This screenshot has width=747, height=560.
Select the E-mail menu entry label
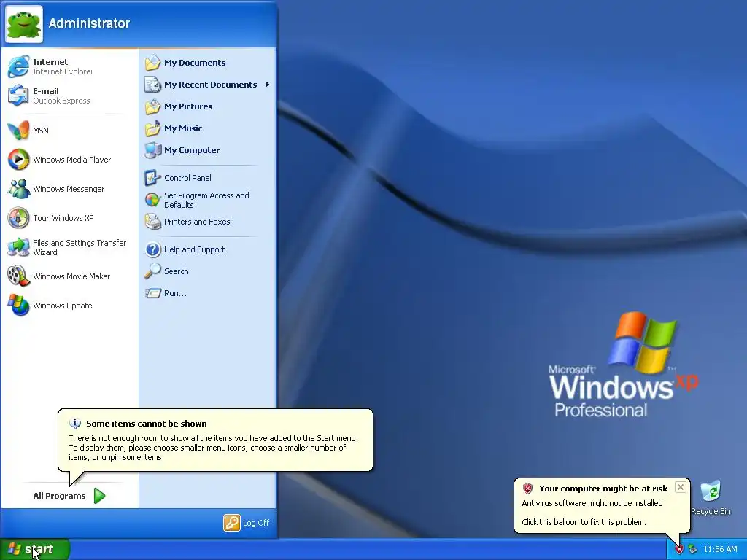click(x=46, y=91)
